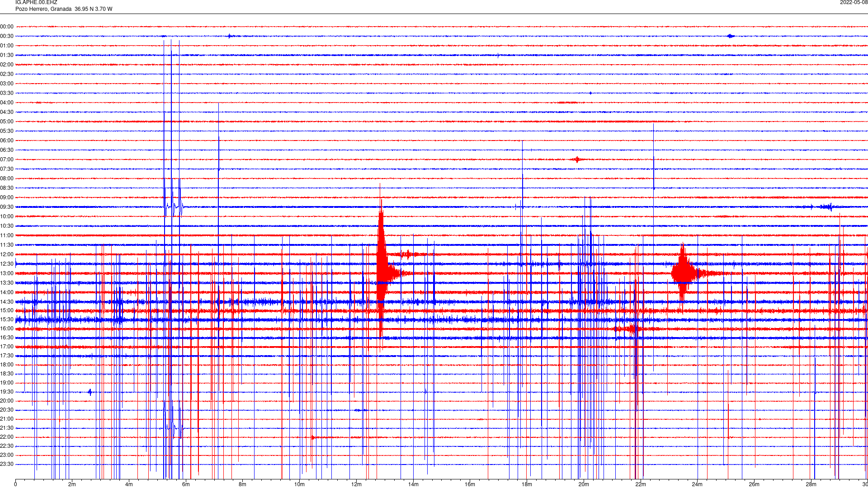Select the 06:30 trace time label
The width and height of the screenshot is (868, 488).
click(x=7, y=150)
